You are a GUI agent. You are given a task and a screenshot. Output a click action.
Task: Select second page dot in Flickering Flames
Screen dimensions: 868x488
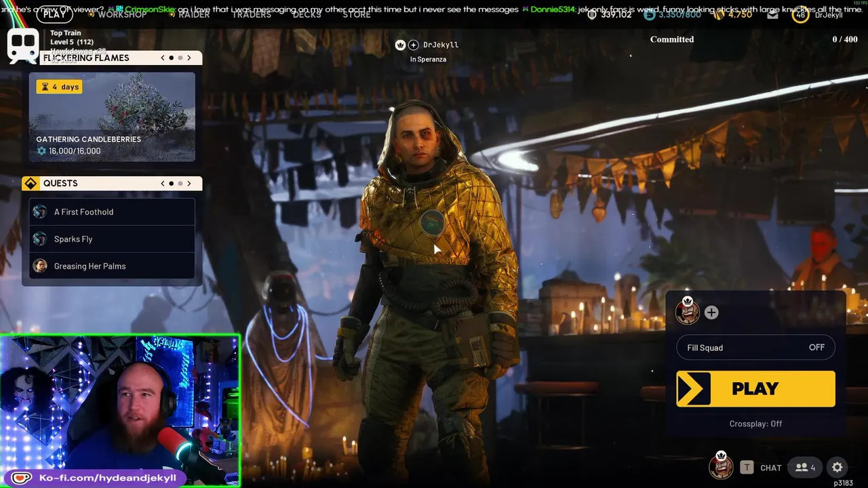[x=180, y=58]
